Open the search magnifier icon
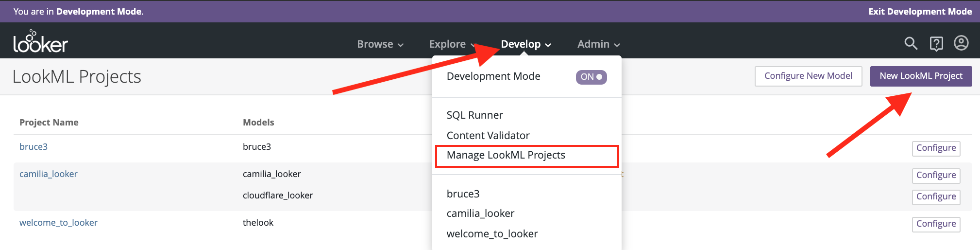Screen dimensions: 980x250 pyautogui.click(x=911, y=44)
